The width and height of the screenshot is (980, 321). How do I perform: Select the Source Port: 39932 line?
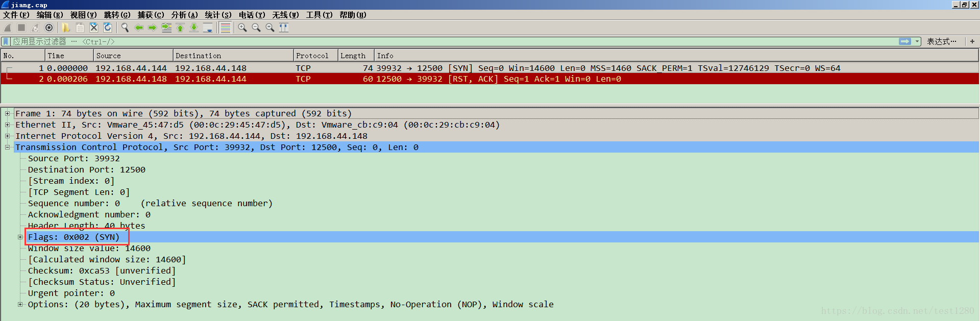[74, 158]
